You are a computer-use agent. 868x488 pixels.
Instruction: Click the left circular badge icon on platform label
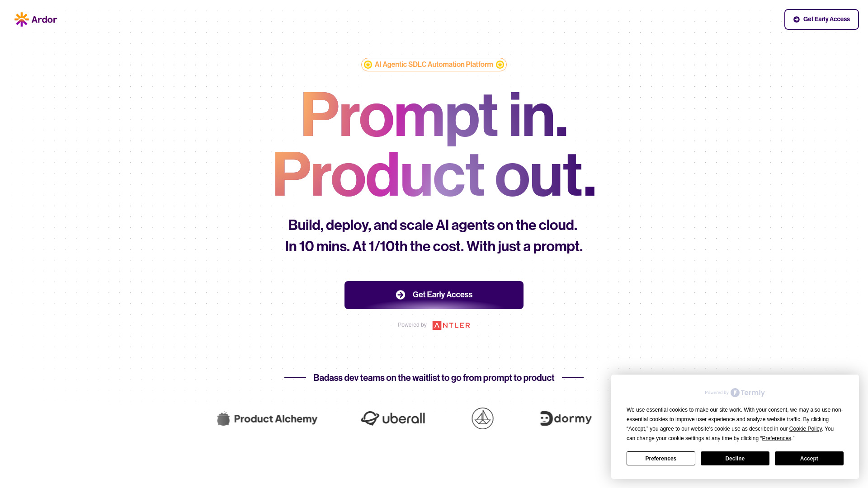pos(368,64)
